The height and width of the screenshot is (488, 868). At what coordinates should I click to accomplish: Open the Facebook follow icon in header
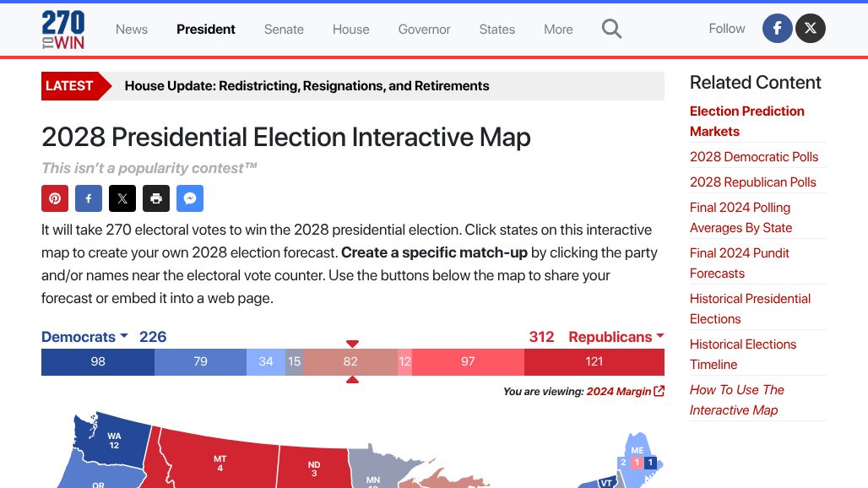coord(777,29)
